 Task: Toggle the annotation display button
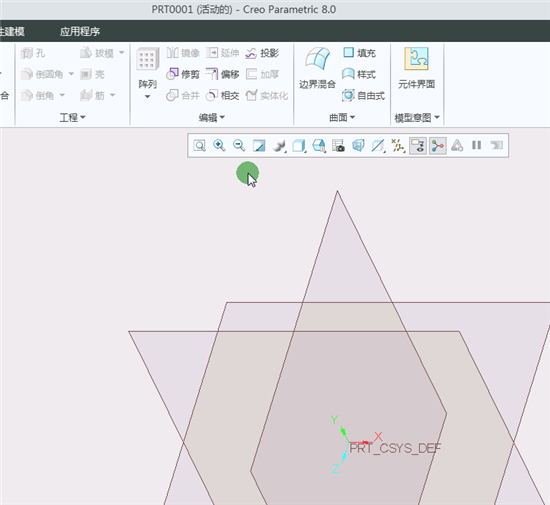click(x=418, y=146)
